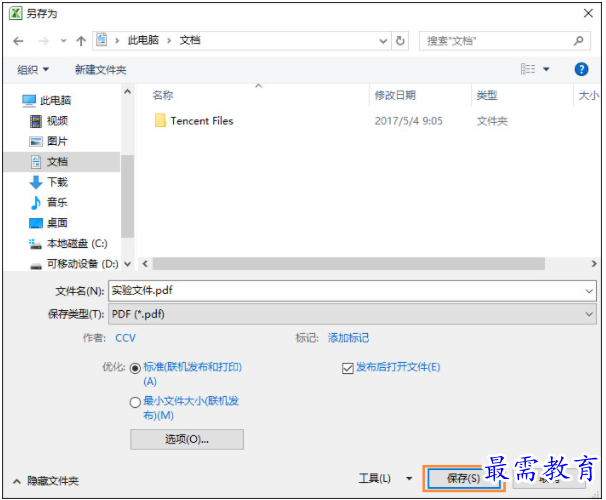Viewport: 606px width, 500px height.
Task: Click the 保存(S) button
Action: click(463, 479)
